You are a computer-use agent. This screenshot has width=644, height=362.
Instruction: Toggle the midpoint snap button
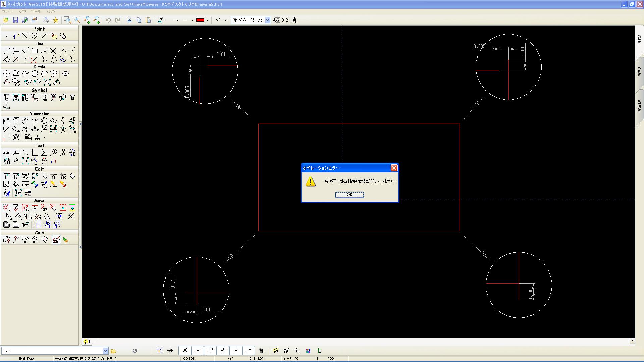tap(236, 351)
